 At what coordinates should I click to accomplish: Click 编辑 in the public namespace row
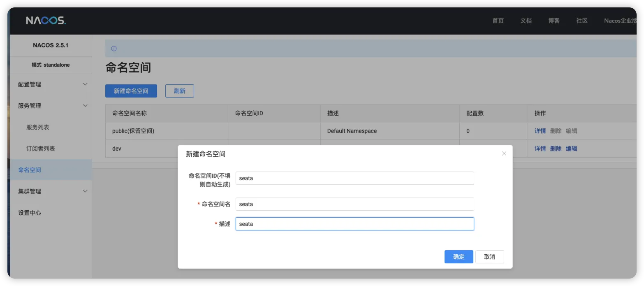(572, 131)
